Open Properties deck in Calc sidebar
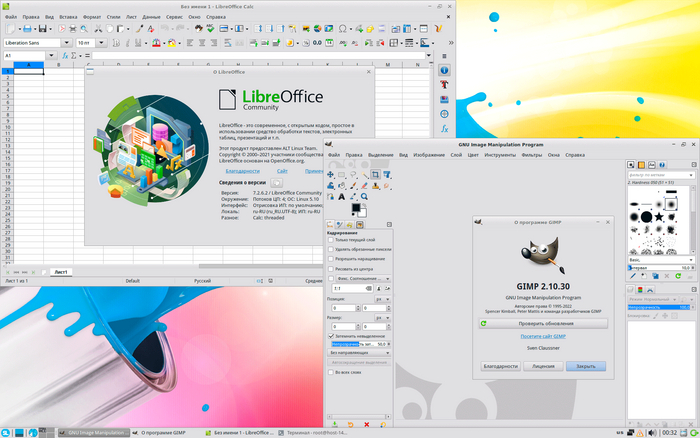The image size is (700, 438). (x=444, y=70)
